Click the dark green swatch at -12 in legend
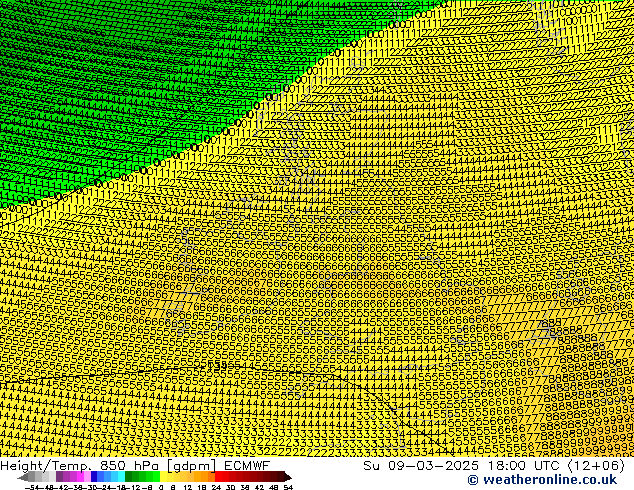Viewport: 634px width, 490px height. pos(129,476)
